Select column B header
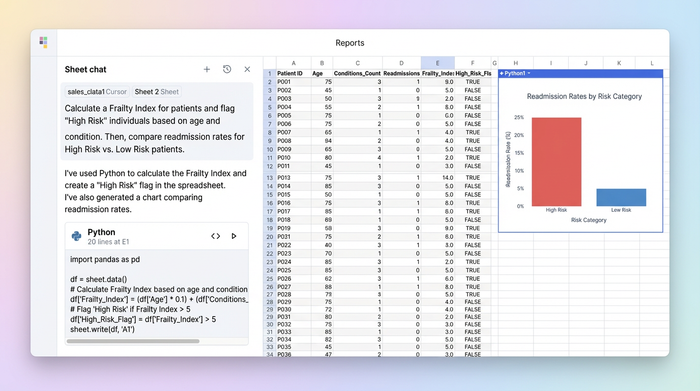 322,63
